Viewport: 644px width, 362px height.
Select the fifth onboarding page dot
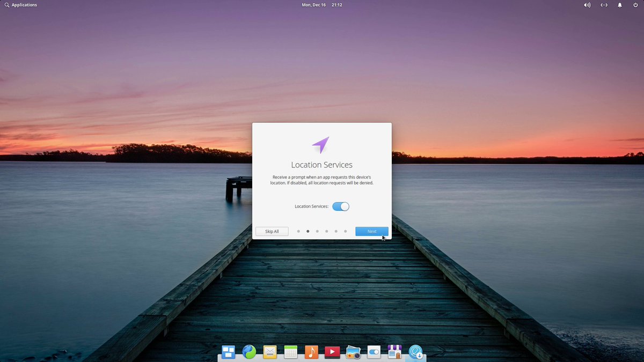pos(336,232)
